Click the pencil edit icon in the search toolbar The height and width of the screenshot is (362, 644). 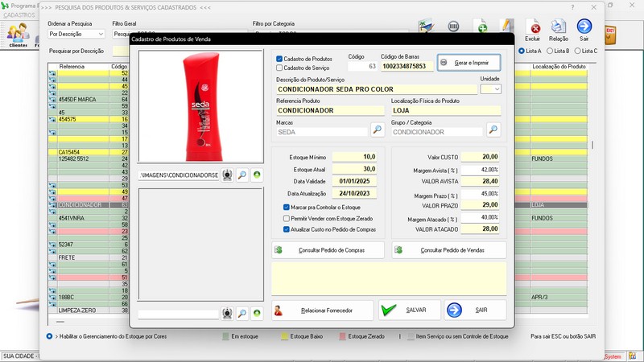tap(507, 26)
